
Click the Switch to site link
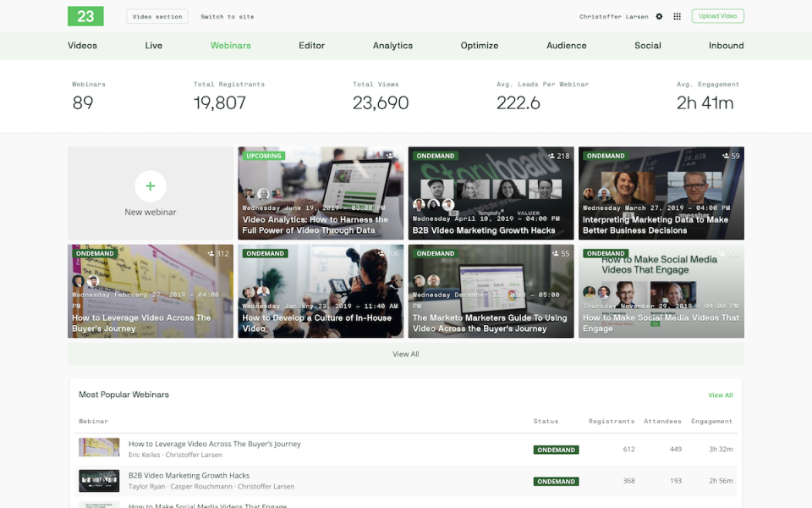tap(225, 15)
